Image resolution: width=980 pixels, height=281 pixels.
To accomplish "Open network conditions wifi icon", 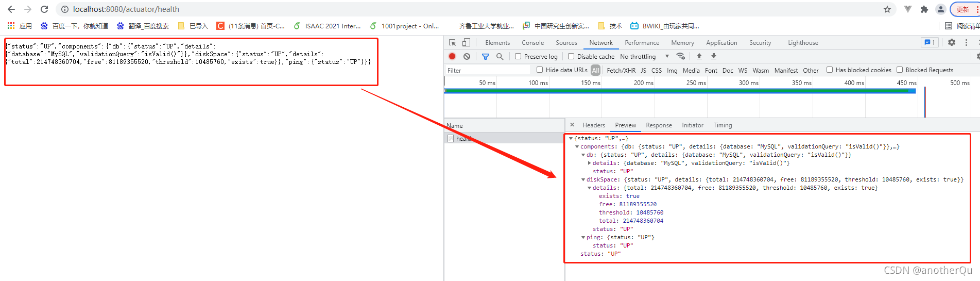I will click(x=681, y=56).
